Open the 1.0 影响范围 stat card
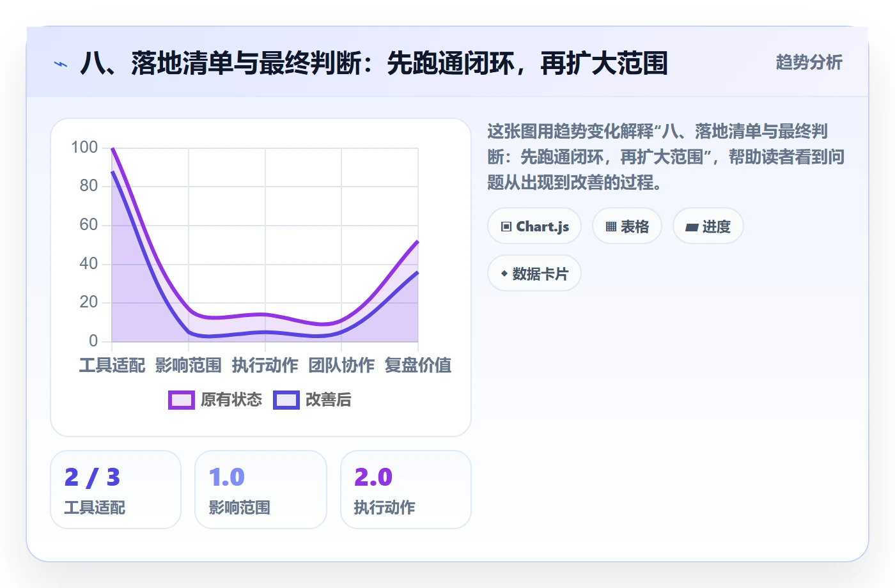Screen dimensions: 895x588 click(261, 490)
